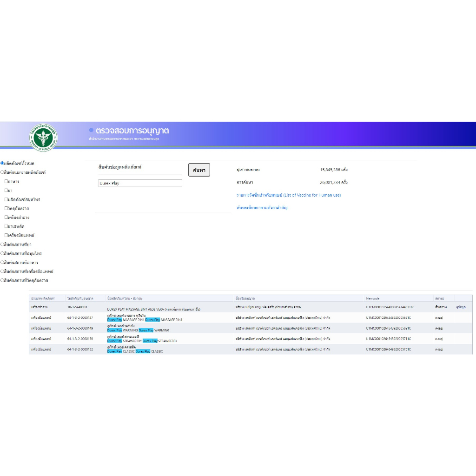Tick the ผลิตภัณฑ์สมุนไพร checkbox
This screenshot has height=476, width=476.
[x=6, y=199]
